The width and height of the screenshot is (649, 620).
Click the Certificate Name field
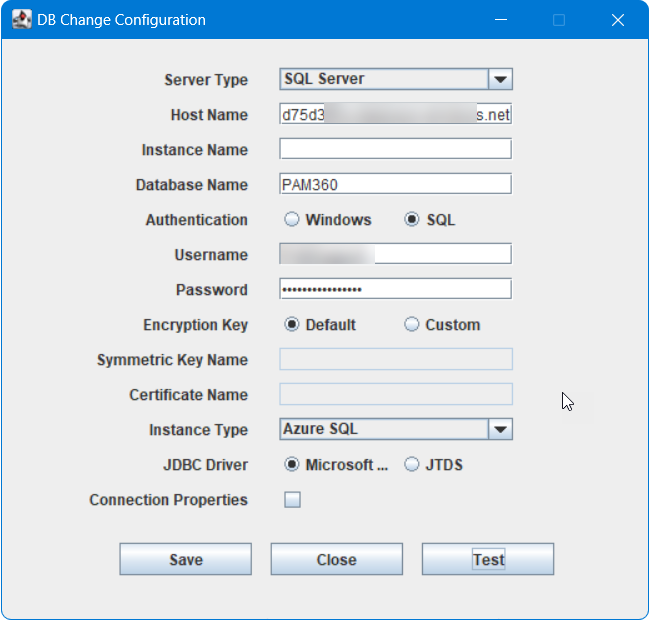point(396,394)
